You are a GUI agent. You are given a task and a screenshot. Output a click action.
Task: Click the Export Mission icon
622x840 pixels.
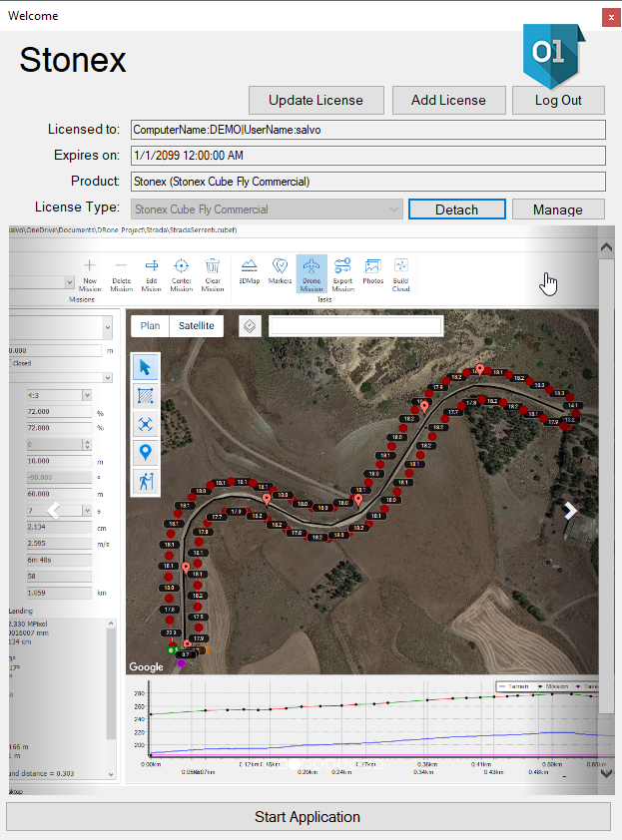pyautogui.click(x=342, y=274)
